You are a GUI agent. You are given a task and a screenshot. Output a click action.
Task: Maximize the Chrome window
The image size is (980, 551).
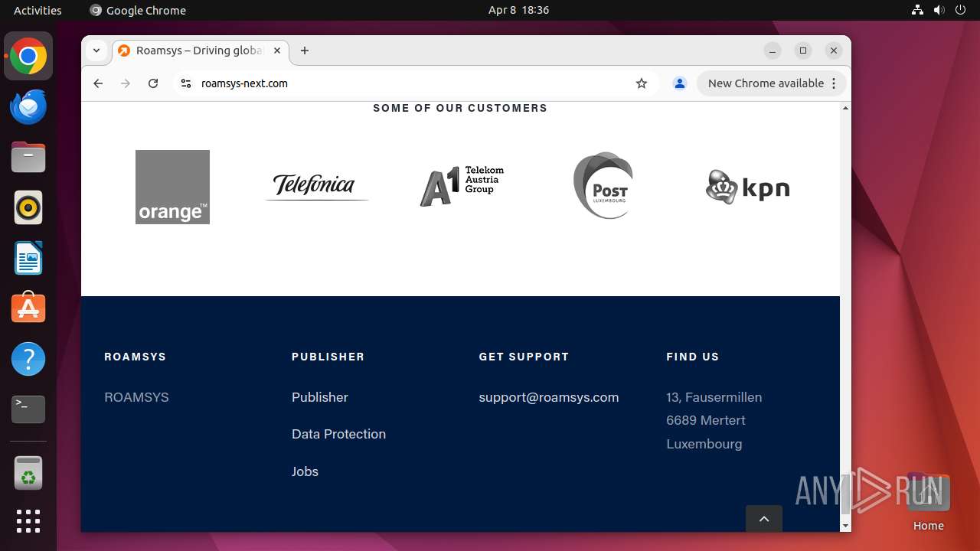[803, 51]
